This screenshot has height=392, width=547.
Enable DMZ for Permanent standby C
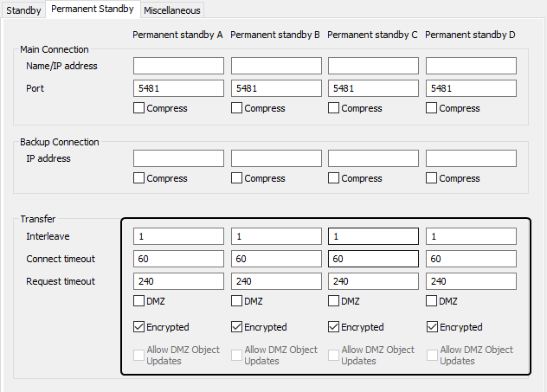click(x=334, y=301)
